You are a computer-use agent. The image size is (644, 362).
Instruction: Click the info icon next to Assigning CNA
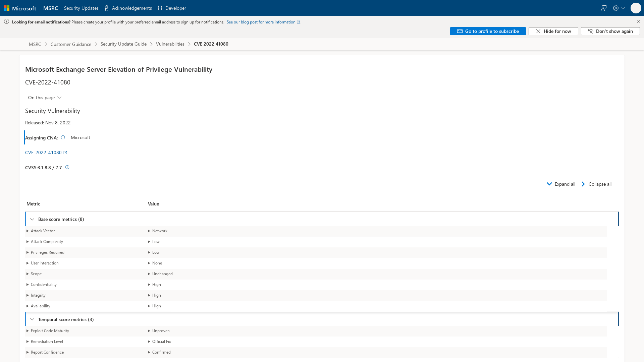63,136
